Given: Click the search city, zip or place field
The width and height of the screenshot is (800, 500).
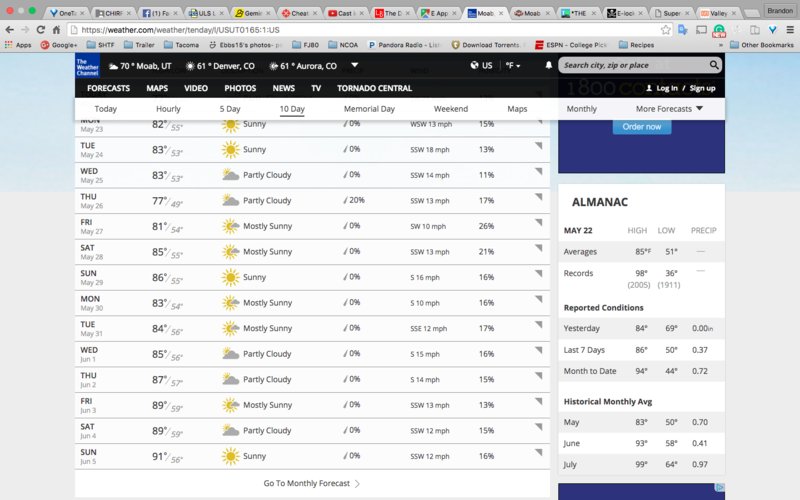Looking at the screenshot, I should [x=633, y=65].
